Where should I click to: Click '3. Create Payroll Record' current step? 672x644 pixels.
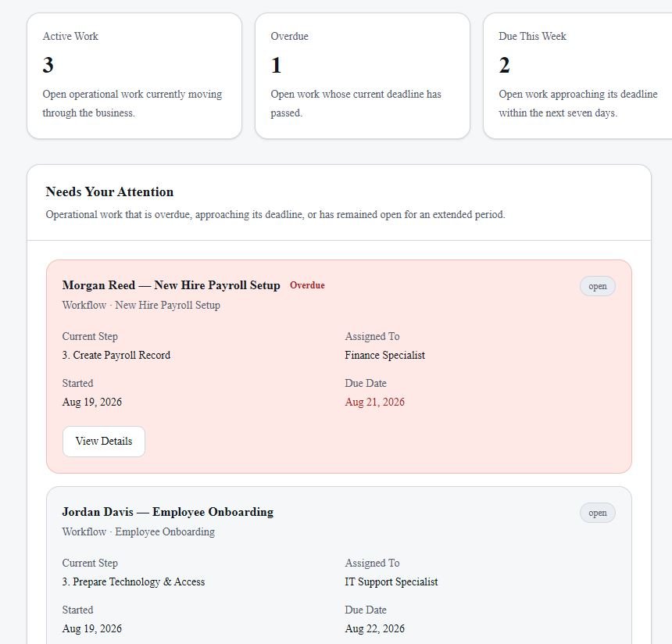pos(116,355)
